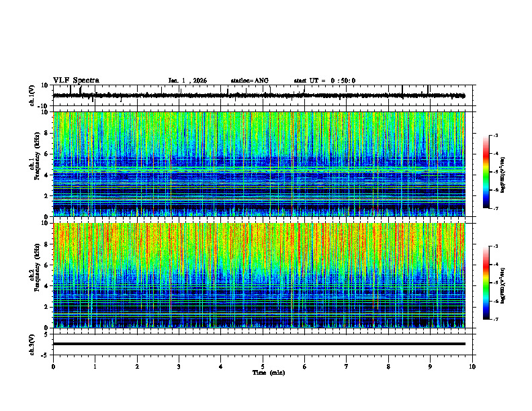The image size is (532, 411).
Task: Select ch.2 color scale log(PSD) unit label
Action: [x=503, y=285]
